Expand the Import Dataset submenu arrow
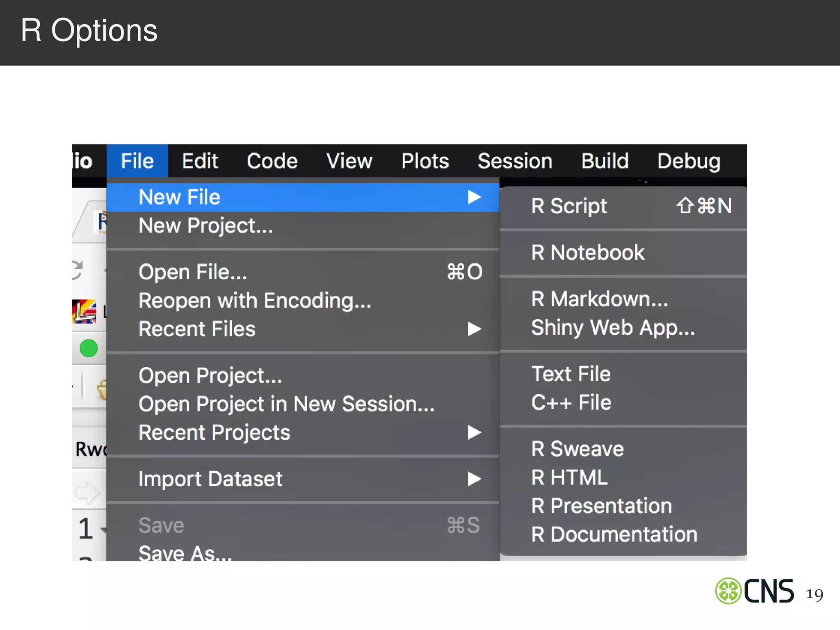Viewport: 840px width, 630px height. point(474,479)
